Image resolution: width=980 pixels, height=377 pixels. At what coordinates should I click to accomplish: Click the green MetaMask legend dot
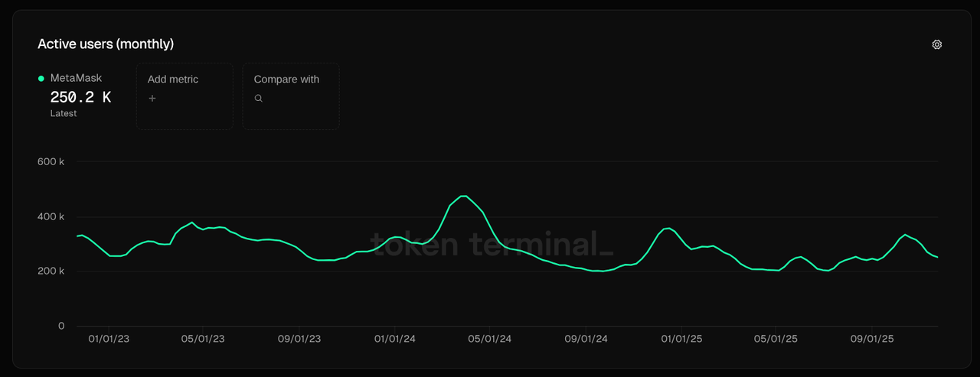(41, 79)
